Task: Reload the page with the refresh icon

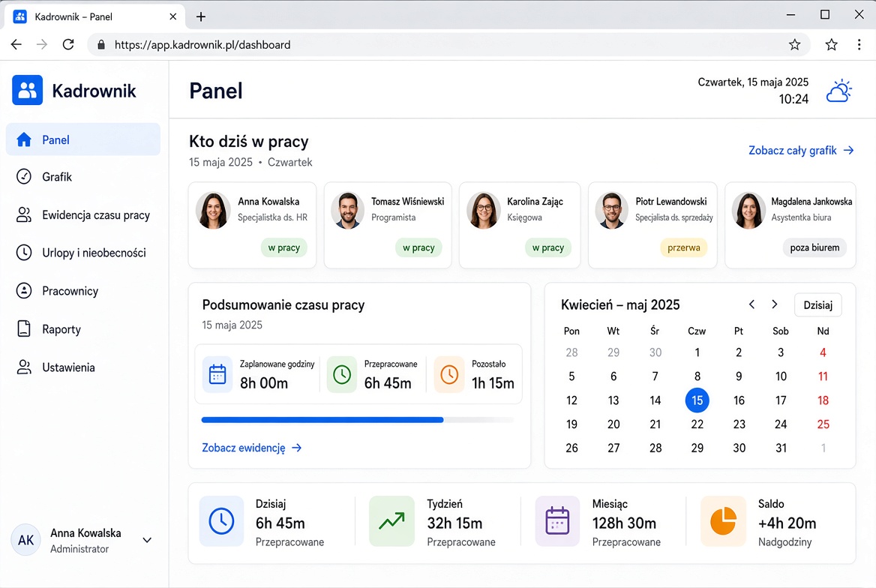Action: click(x=68, y=45)
